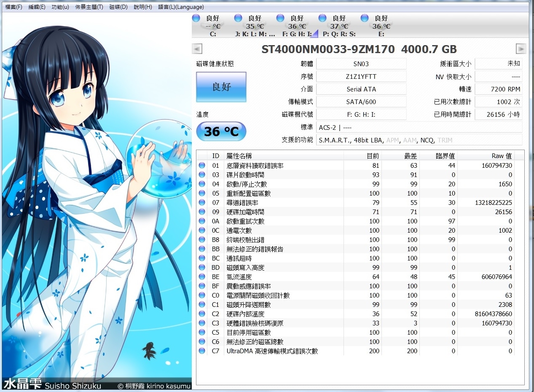This screenshot has height=392, width=534.
Task: Click status orb for attribute BD
Action: pyautogui.click(x=202, y=268)
